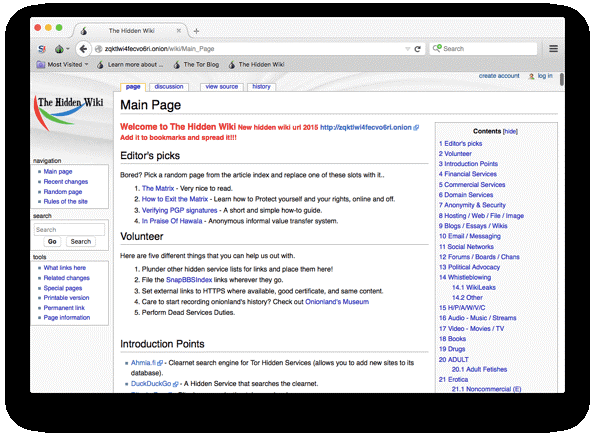Click onion icon of The Tor Blog bookmark

(176, 65)
